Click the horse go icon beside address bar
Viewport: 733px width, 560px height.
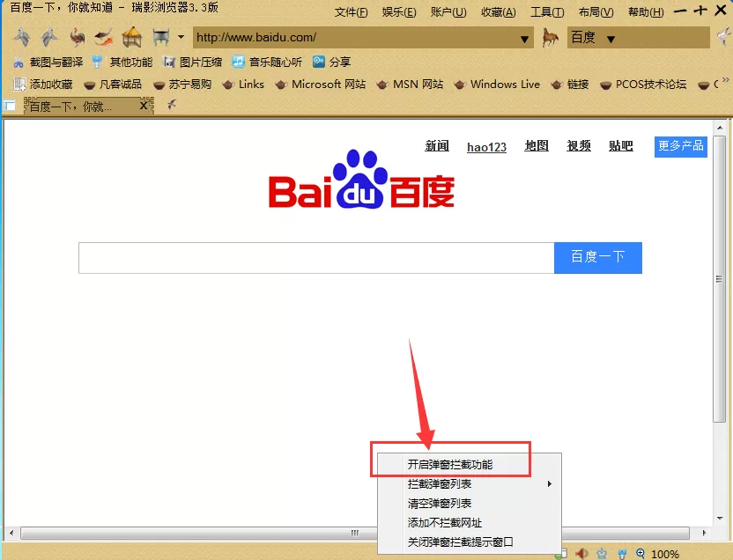pyautogui.click(x=551, y=37)
